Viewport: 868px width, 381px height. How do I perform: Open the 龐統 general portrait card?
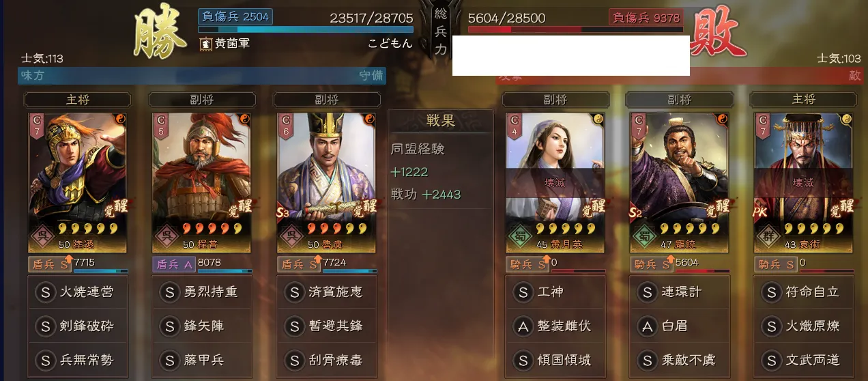click(680, 182)
